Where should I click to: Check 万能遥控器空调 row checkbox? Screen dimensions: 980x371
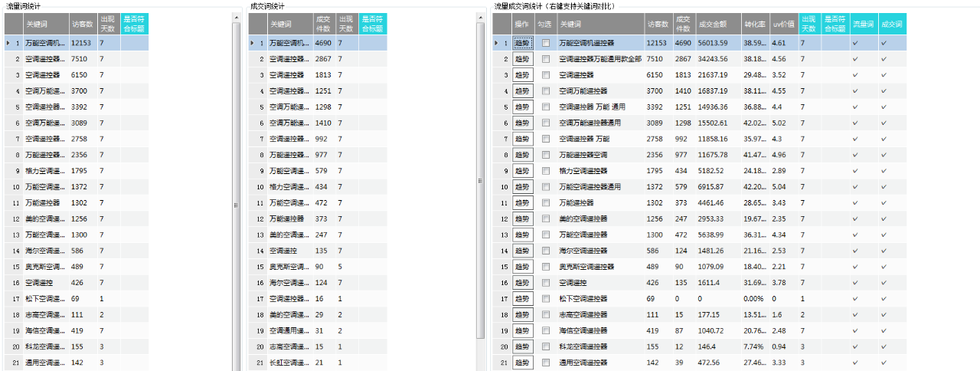click(x=546, y=155)
